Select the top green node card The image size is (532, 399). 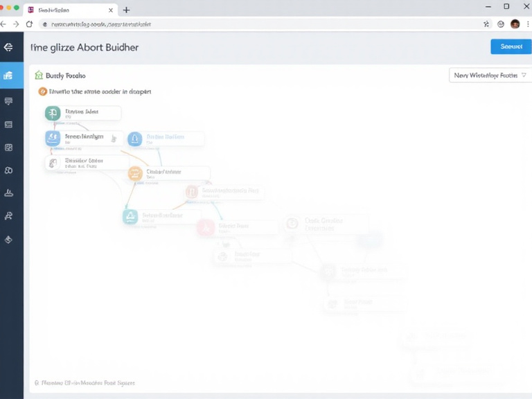[83, 113]
